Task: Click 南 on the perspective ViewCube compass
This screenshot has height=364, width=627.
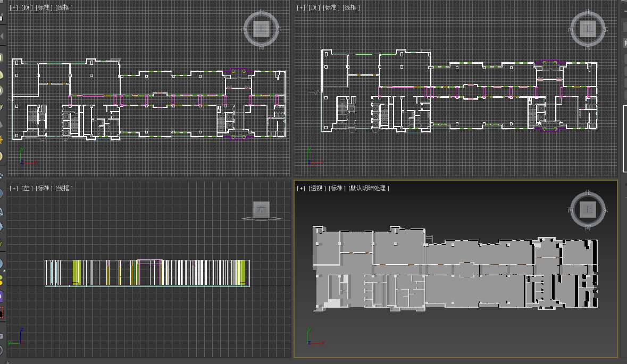Action: 588,227
